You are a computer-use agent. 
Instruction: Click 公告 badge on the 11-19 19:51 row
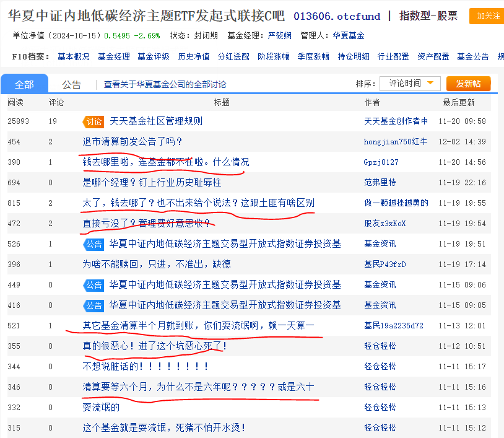coord(93,245)
